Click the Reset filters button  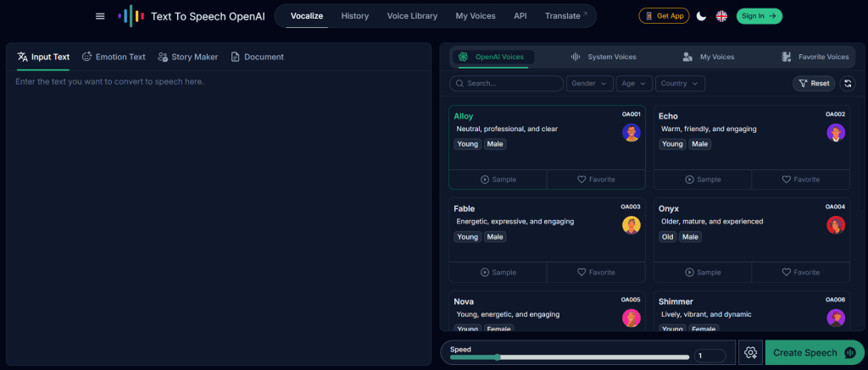(x=814, y=84)
